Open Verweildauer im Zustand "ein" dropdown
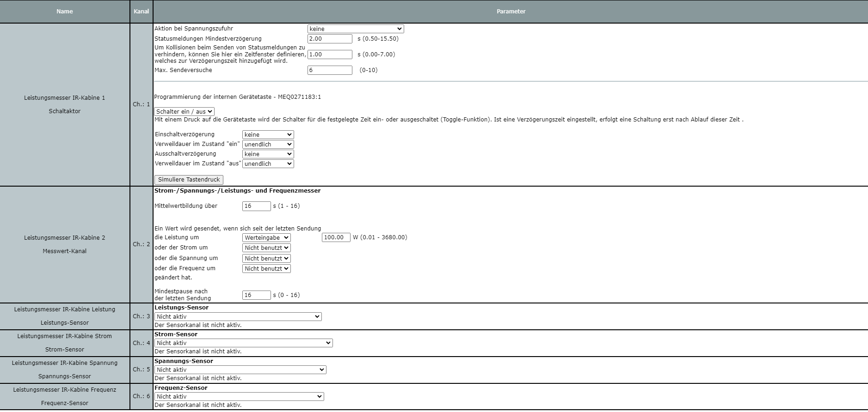 [268, 145]
